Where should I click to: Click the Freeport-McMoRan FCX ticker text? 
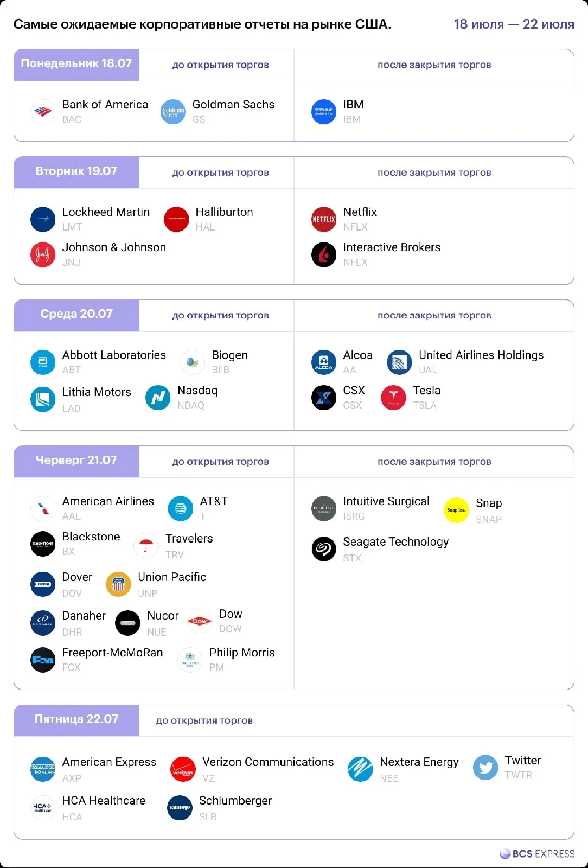71,667
